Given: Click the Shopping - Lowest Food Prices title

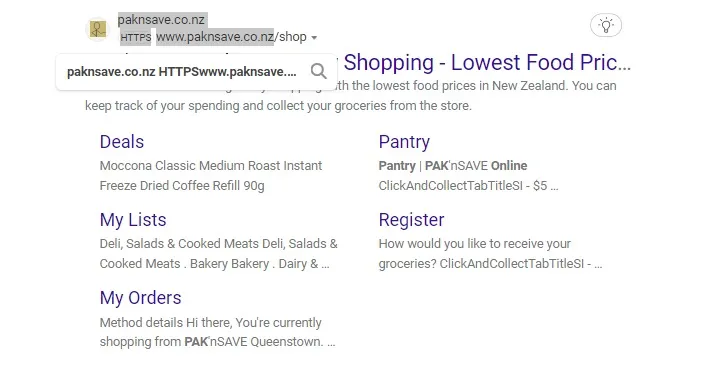Looking at the screenshot, I should click(x=487, y=62).
